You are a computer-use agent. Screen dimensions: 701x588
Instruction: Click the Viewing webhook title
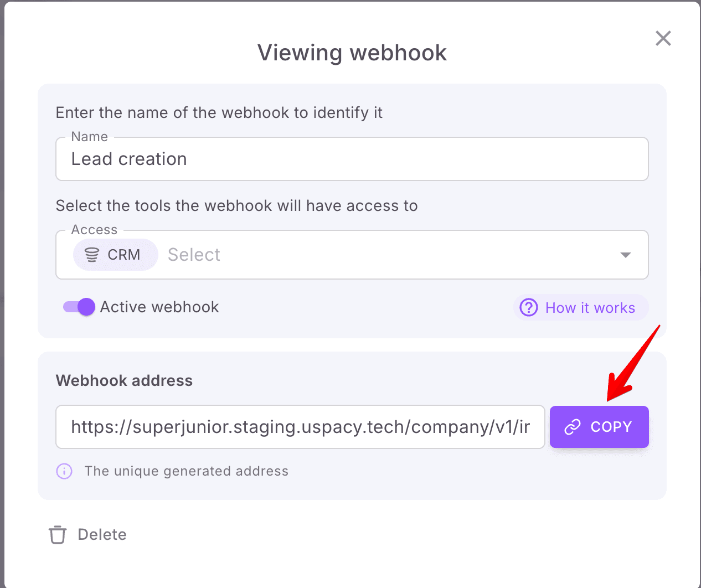352,53
